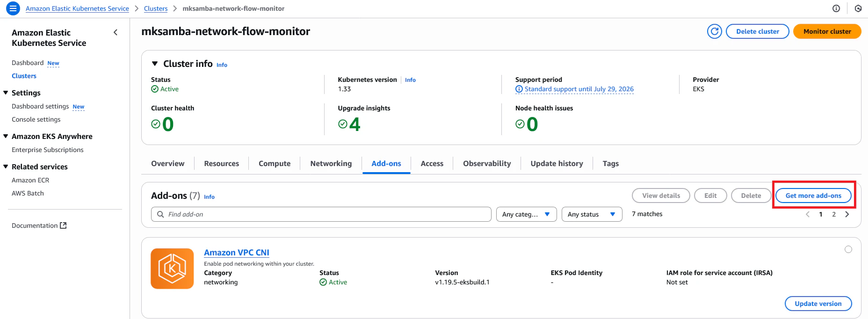Open the hamburger navigation menu

click(x=13, y=8)
